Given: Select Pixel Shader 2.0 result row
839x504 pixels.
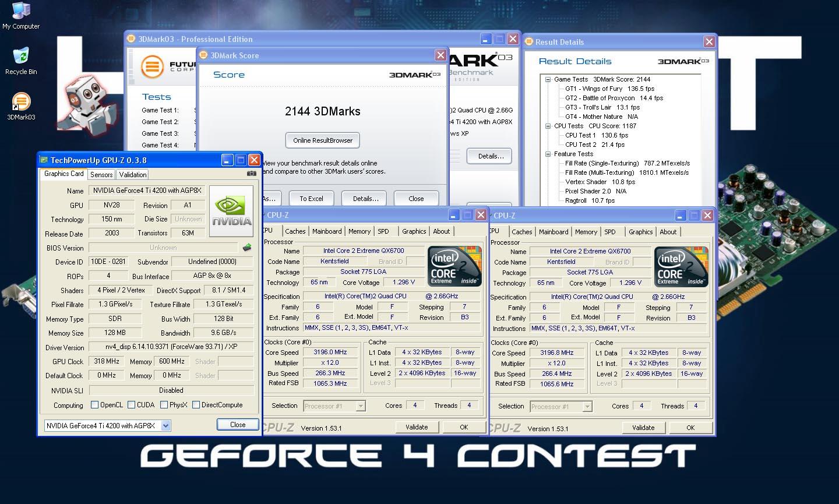Looking at the screenshot, I should 595,191.
